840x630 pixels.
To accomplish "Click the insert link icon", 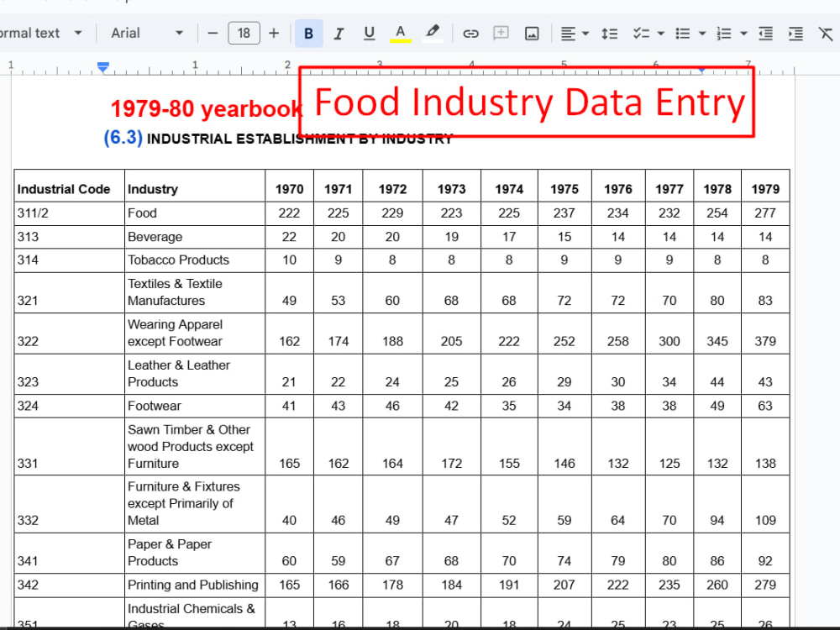I will tap(470, 34).
